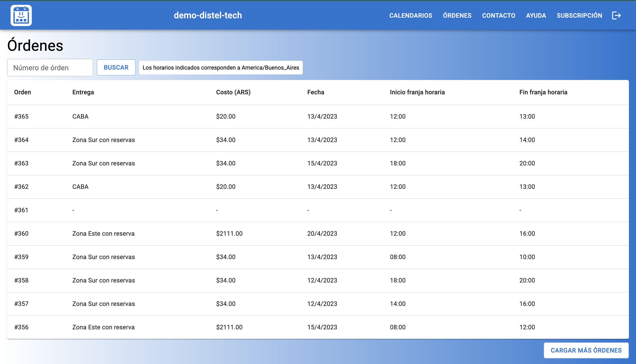Image resolution: width=636 pixels, height=364 pixels.
Task: Focus the Número de órden input field
Action: 50,68
